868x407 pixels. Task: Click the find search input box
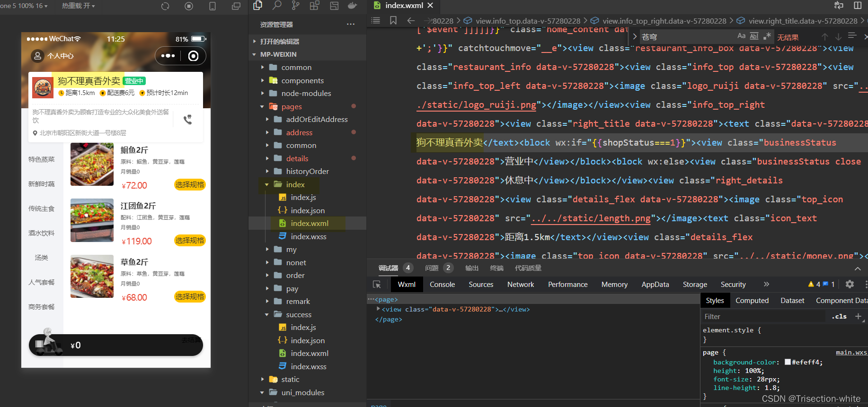coord(687,36)
